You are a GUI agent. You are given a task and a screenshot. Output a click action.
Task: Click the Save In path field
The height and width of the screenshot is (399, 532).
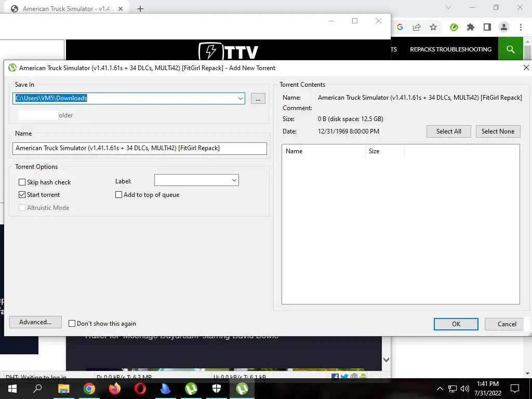129,98
